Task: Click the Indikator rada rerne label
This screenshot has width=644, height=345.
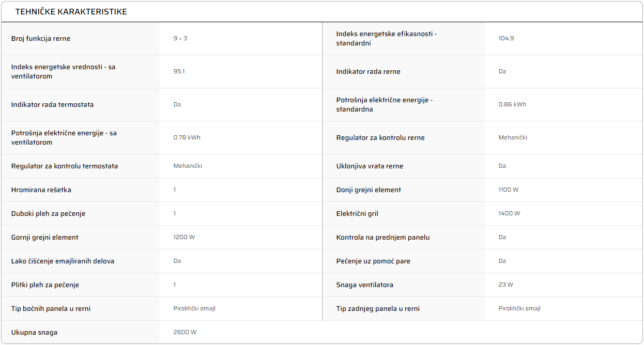Action: pos(368,72)
